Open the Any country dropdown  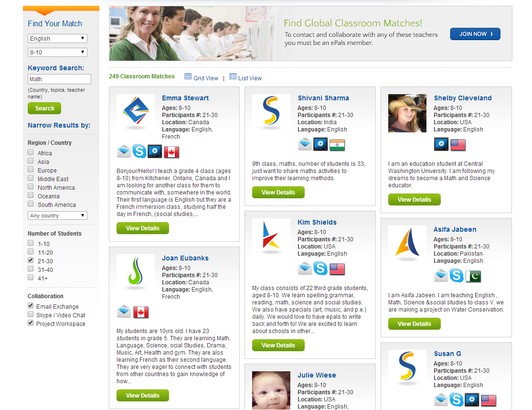tap(57, 216)
